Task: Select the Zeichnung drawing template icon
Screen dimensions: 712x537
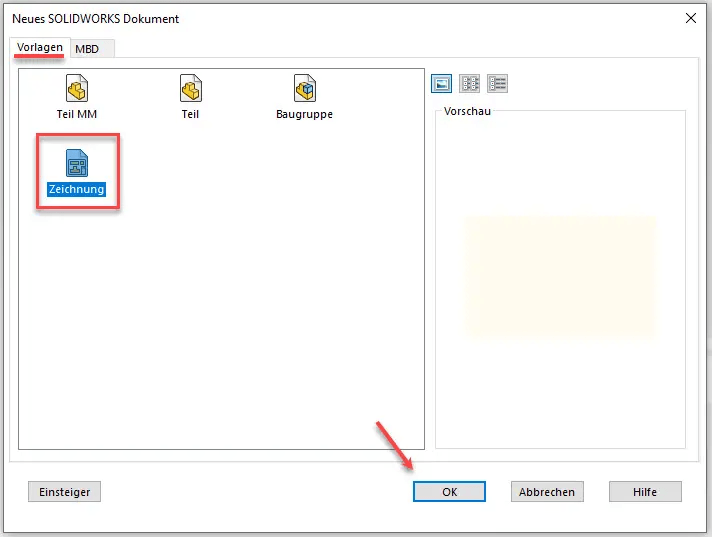Action: pyautogui.click(x=77, y=163)
